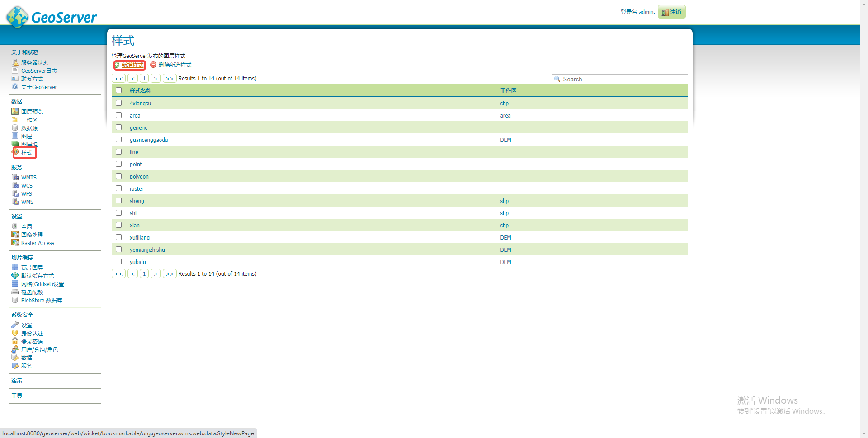The image size is (868, 438).
Task: Click the 新增样式 link
Action: (x=132, y=65)
